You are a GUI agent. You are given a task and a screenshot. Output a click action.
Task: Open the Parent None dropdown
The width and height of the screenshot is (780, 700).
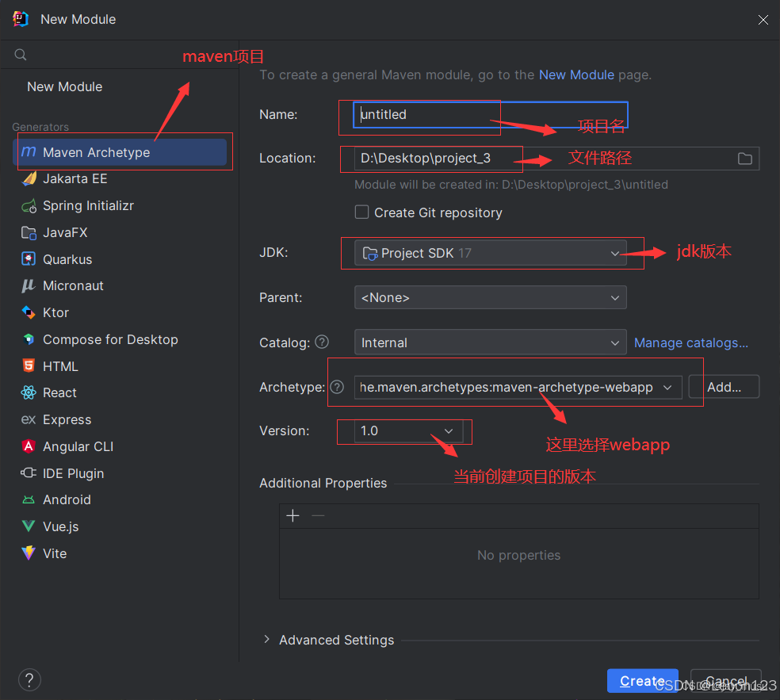(490, 297)
